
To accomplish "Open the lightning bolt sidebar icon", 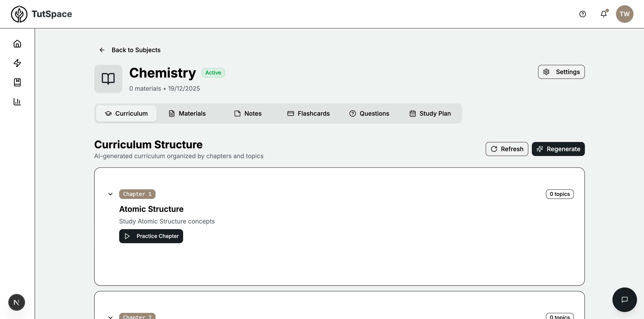I will (17, 63).
